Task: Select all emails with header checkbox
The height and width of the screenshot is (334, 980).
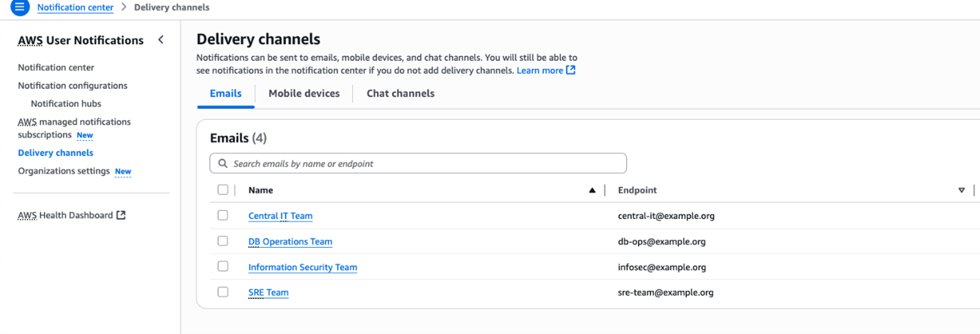Action: click(x=223, y=190)
